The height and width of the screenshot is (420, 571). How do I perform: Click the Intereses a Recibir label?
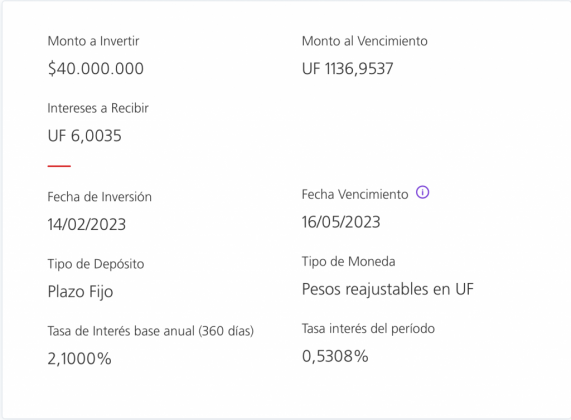click(98, 108)
